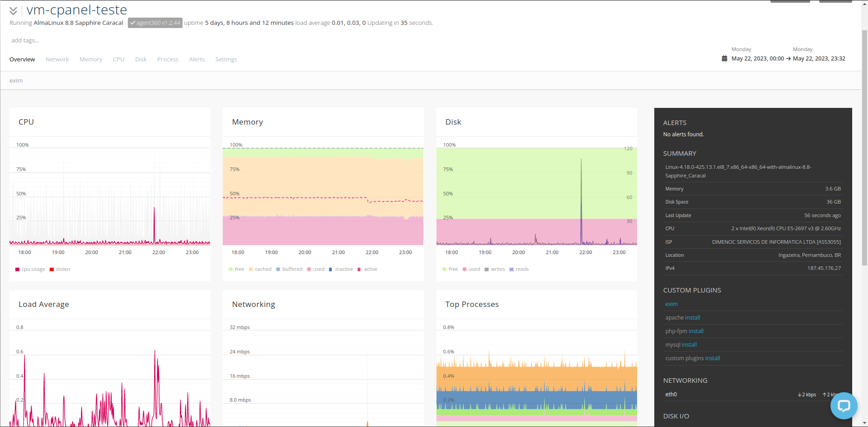
Task: Open the Memory tab
Action: 91,60
